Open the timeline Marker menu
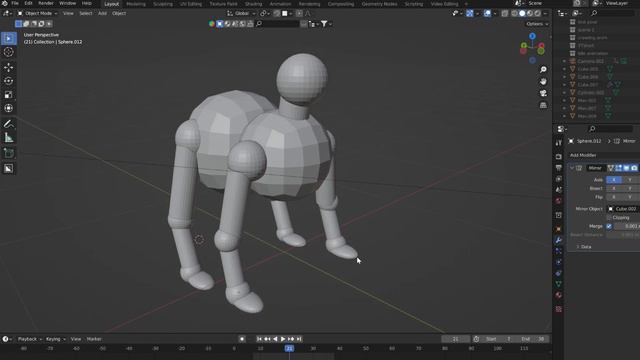The image size is (640, 360). (x=94, y=339)
